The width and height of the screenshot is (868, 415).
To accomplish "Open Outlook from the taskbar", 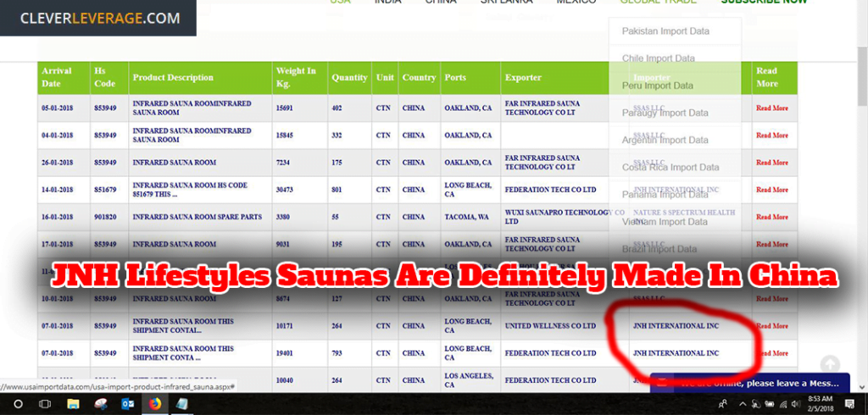I will (128, 404).
